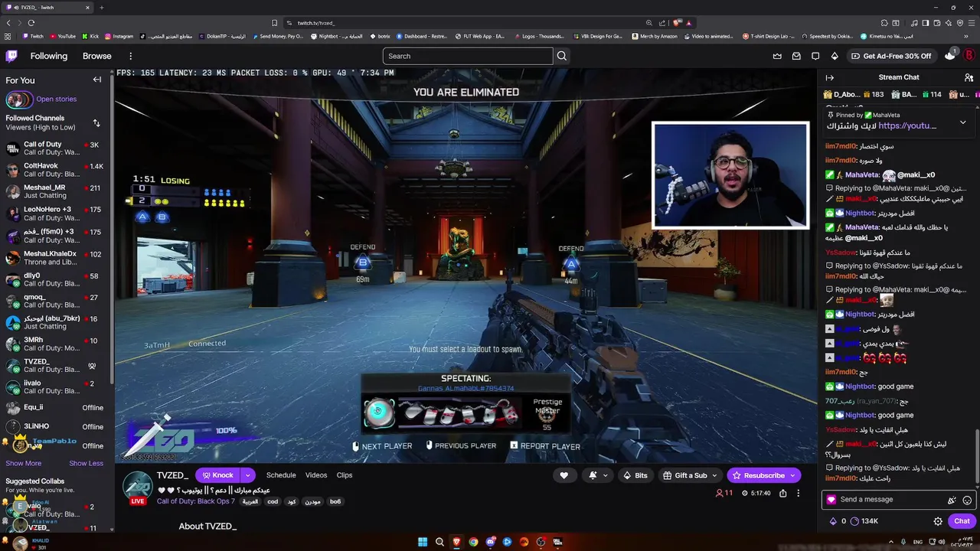Click the chat cheer sparkle icon

point(952,500)
